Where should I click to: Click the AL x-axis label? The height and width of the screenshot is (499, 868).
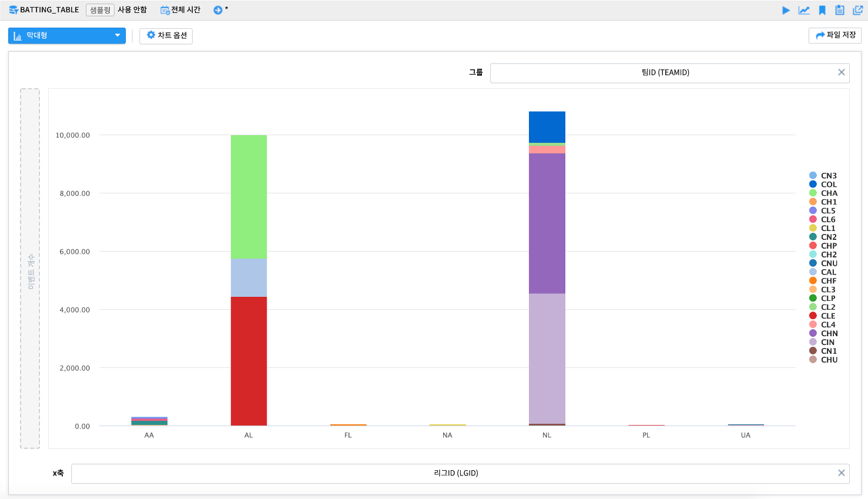pyautogui.click(x=249, y=436)
